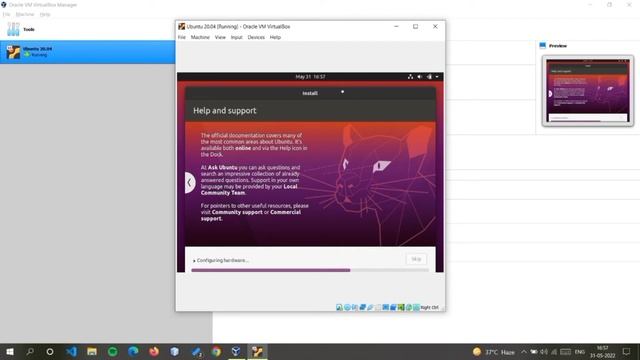This screenshot has height=360, width=640.
Task: Open the hard disk activity status icon
Action: point(339,307)
